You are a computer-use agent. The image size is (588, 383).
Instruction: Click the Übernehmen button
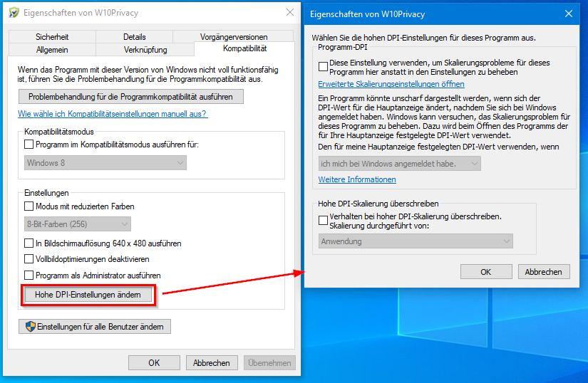tap(269, 363)
